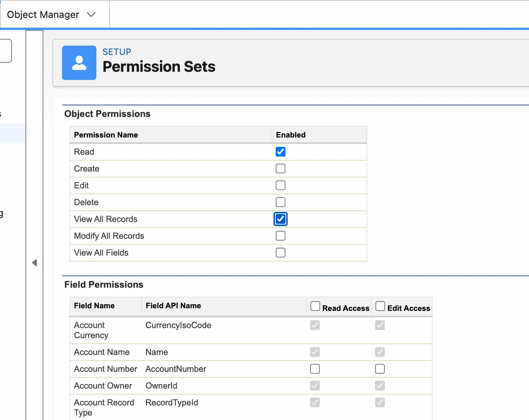Click the Account Currency field name
529x420 pixels.
click(x=91, y=330)
